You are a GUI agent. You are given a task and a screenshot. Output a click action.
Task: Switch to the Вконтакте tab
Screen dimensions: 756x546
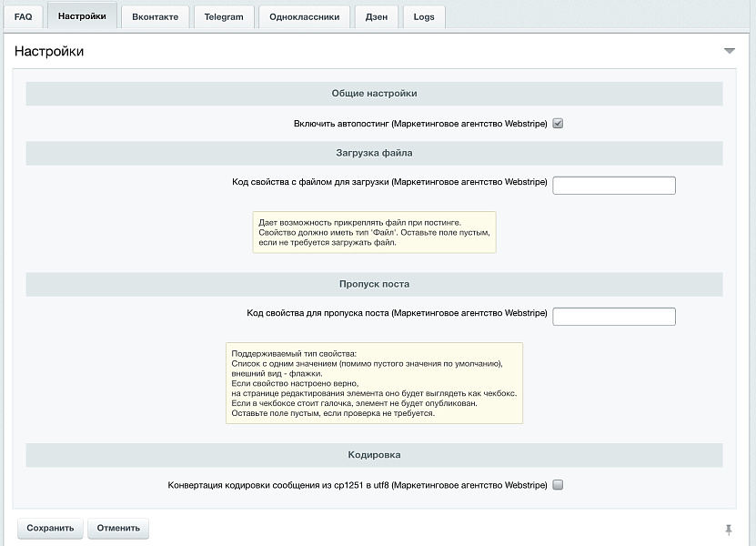155,15
